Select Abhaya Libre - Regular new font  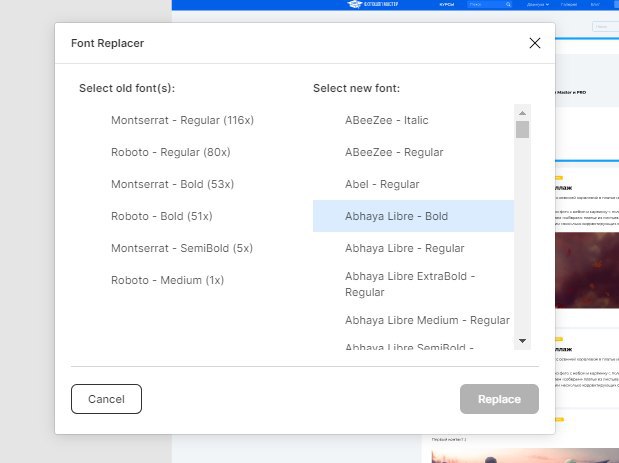click(x=413, y=248)
